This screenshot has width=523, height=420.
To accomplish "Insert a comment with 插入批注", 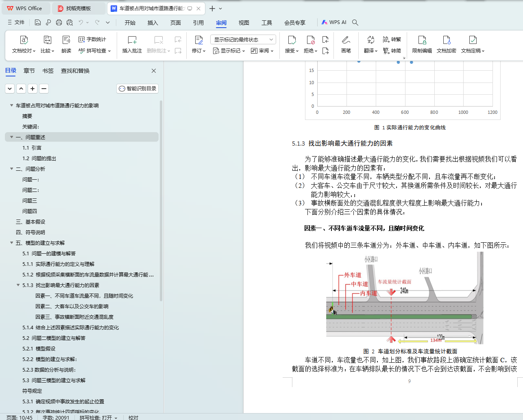I will tap(132, 44).
